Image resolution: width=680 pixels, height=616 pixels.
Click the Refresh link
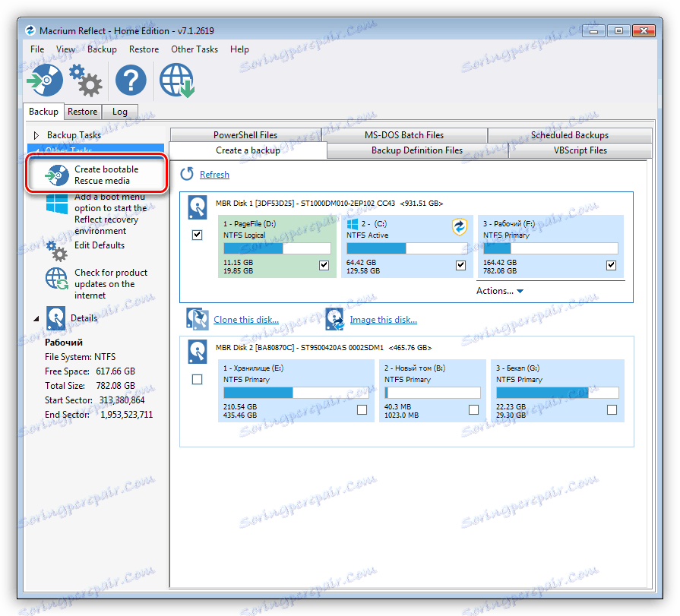[215, 174]
